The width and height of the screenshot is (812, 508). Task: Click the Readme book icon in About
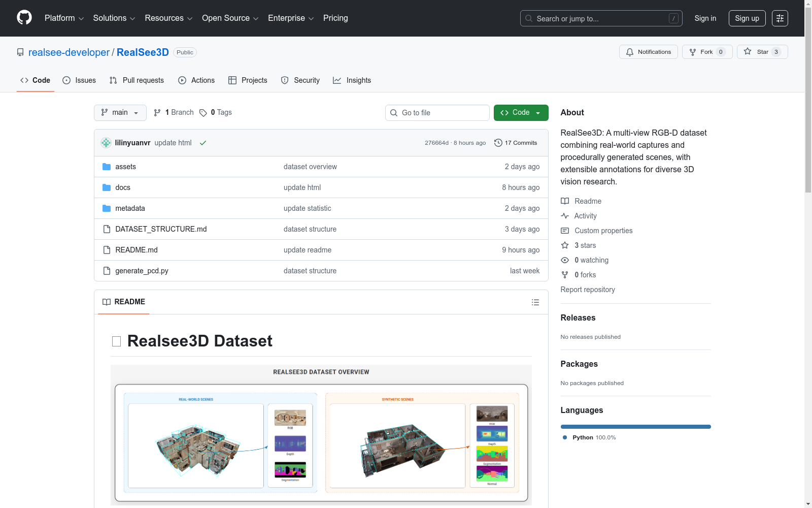(565, 201)
